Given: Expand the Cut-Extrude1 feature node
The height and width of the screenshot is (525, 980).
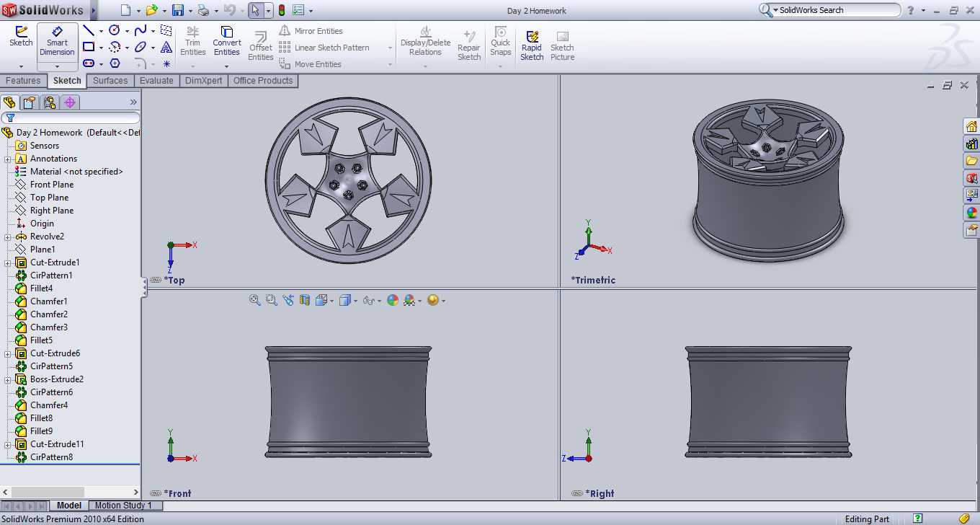Looking at the screenshot, I should tap(8, 262).
